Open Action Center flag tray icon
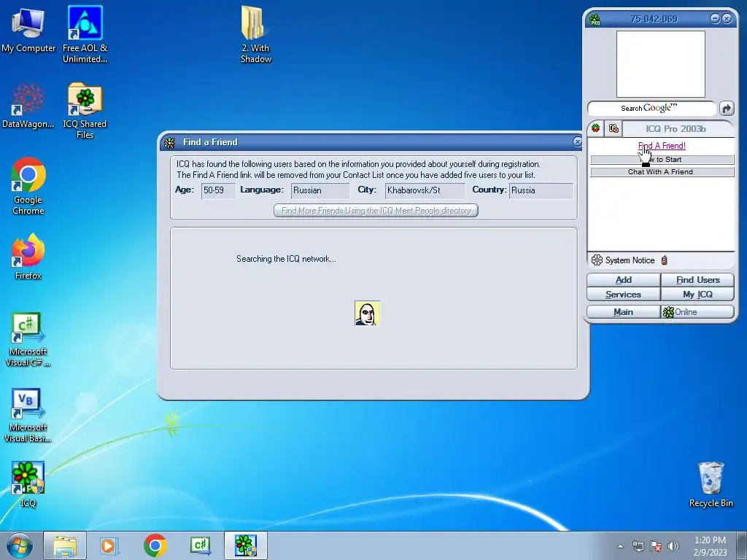This screenshot has width=747, height=560. (656, 546)
